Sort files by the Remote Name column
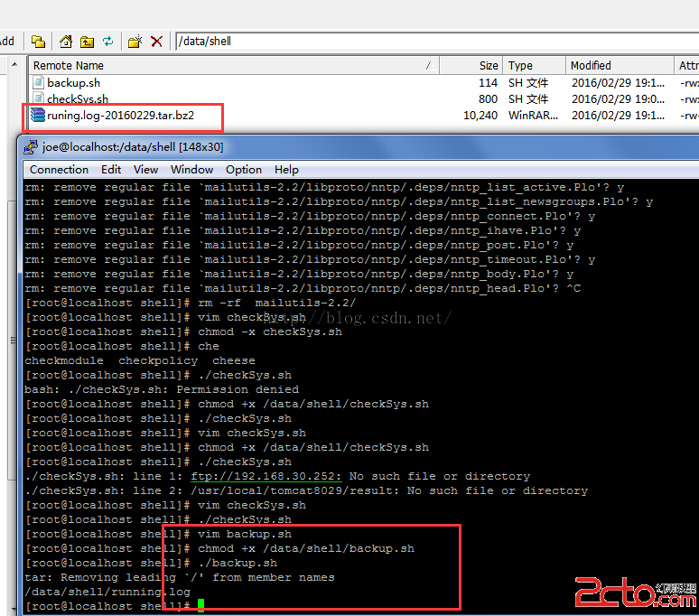The height and width of the screenshot is (616, 699). click(234, 66)
